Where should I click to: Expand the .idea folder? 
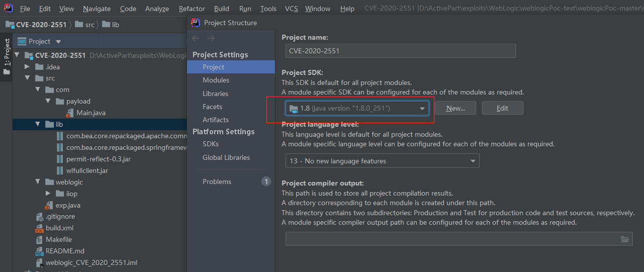tap(27, 67)
